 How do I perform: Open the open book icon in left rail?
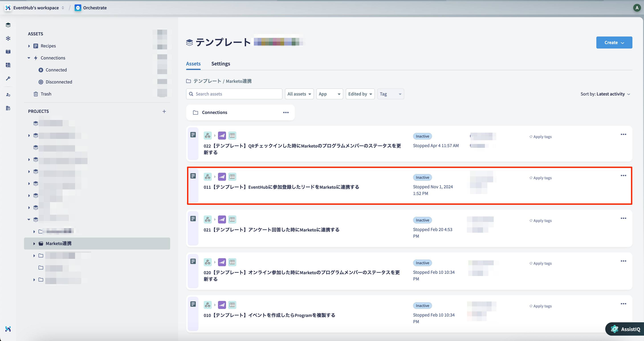coord(8,52)
